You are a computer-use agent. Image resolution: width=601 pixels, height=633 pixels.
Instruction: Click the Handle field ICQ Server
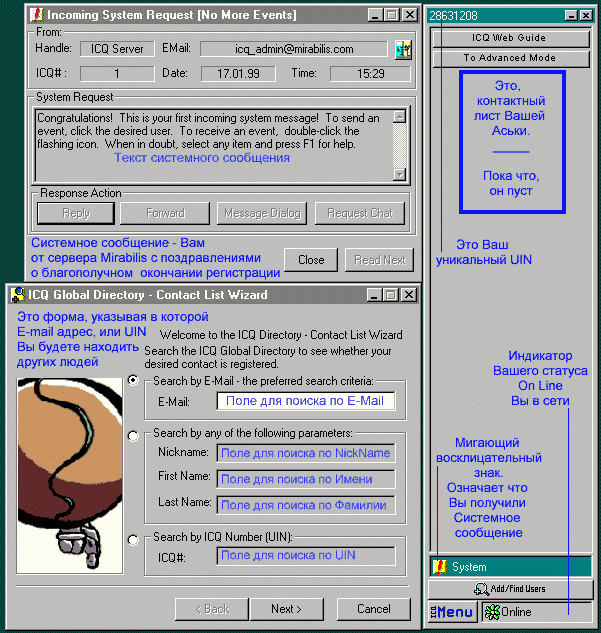(x=117, y=49)
